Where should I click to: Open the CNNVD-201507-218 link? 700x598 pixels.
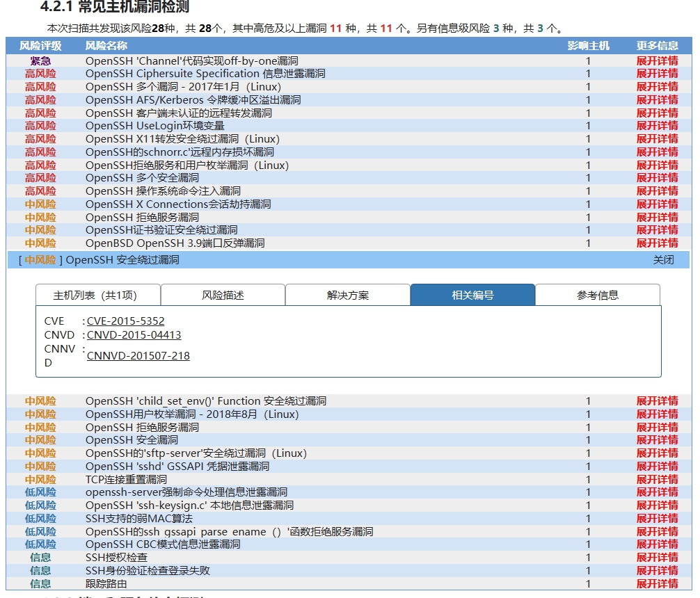pos(138,356)
